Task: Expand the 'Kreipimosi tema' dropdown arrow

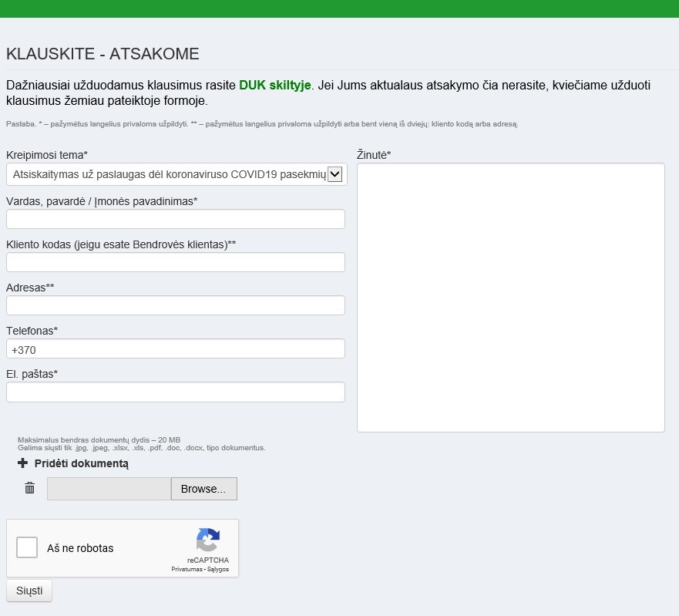Action: tap(334, 175)
